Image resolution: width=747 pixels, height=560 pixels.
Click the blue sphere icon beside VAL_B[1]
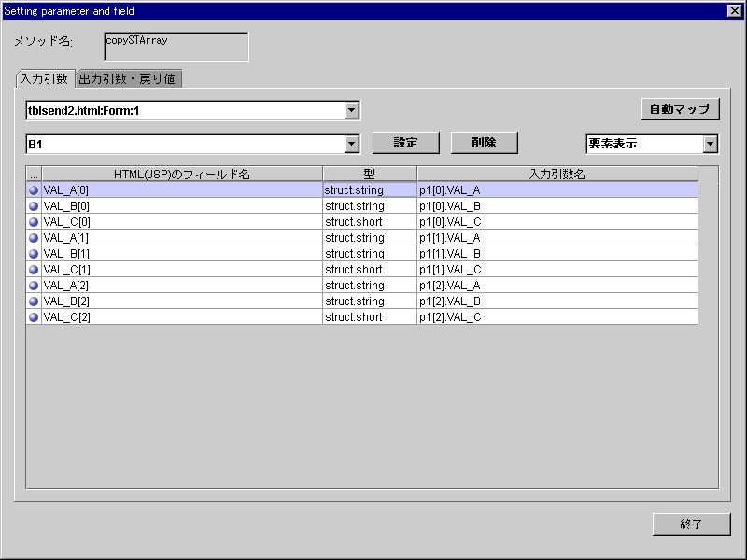point(34,254)
